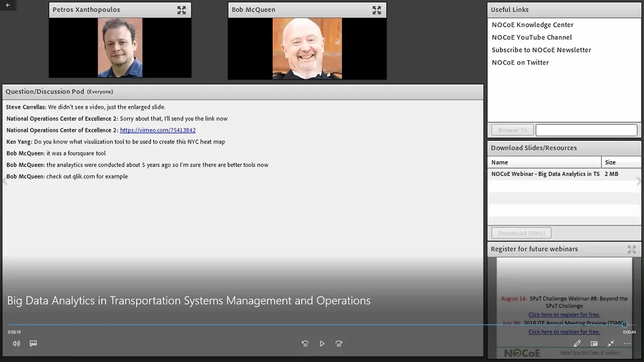644x362 pixels.
Task: Go back using the top-left arrow
Action: pyautogui.click(x=8, y=5)
